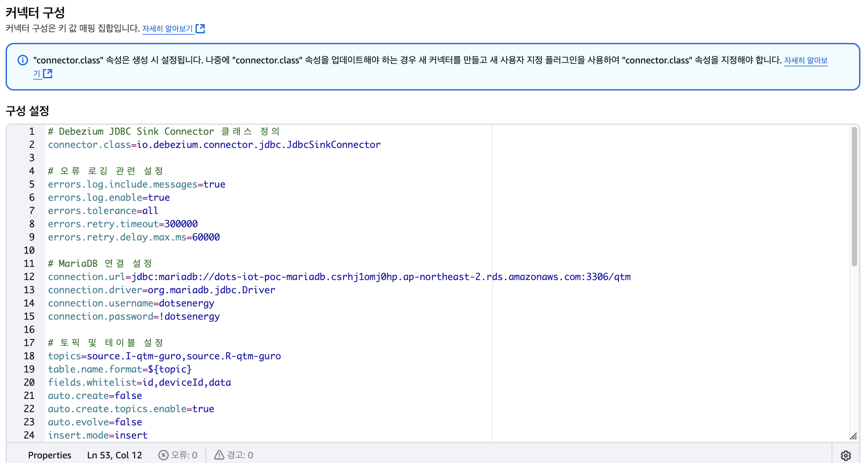Click external link icon inside info banner
Viewport: 868px width, 463px height.
pyautogui.click(x=48, y=73)
